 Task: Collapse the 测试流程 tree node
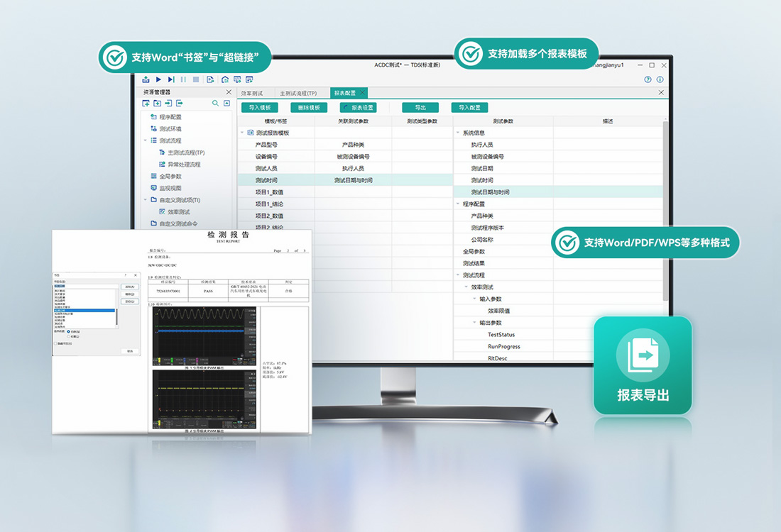pyautogui.click(x=146, y=140)
